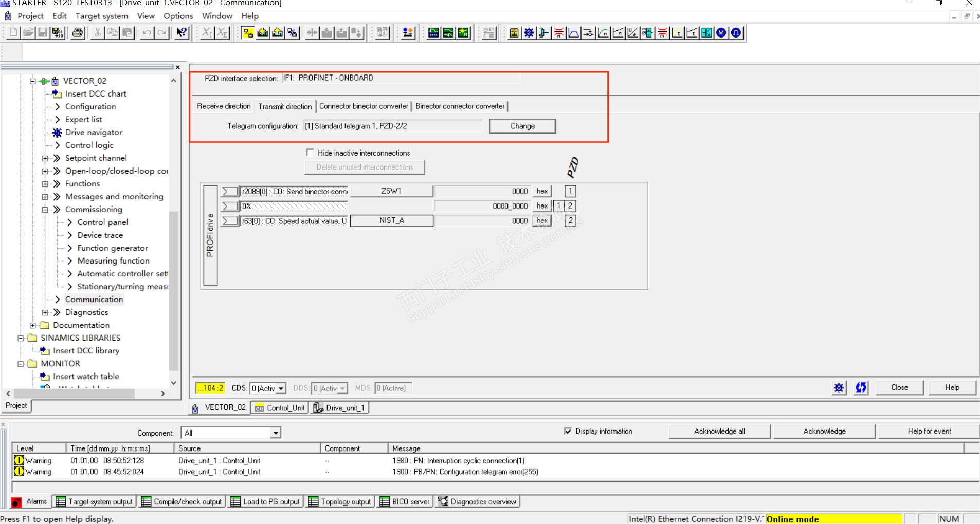
Task: Collapse the MONITOR folder
Action: tap(21, 364)
